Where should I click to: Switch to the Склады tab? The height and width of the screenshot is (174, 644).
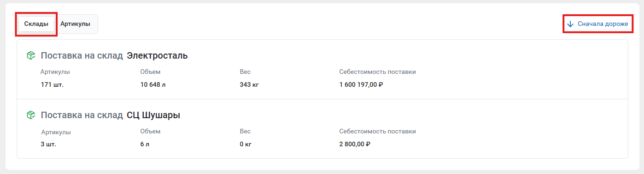(36, 24)
